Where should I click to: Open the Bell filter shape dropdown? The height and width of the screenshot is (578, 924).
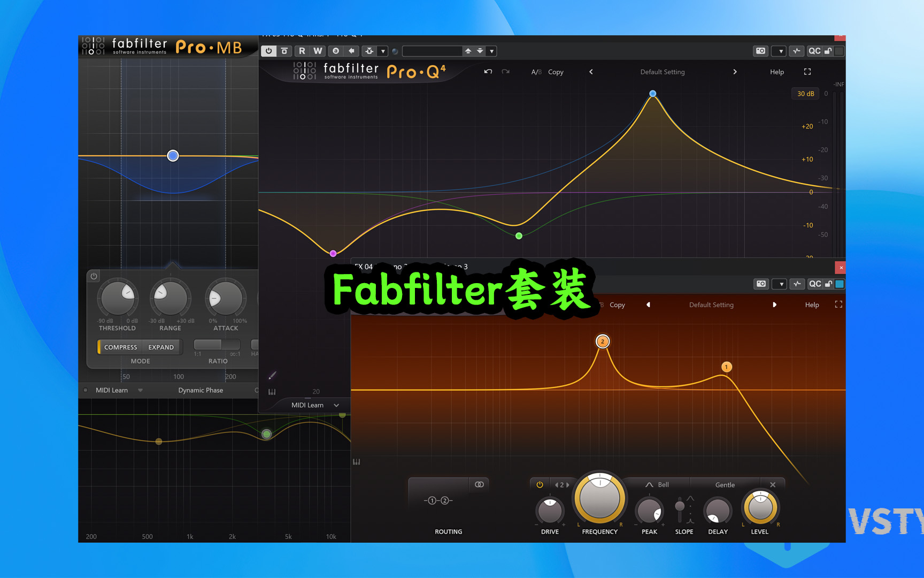coord(657,484)
